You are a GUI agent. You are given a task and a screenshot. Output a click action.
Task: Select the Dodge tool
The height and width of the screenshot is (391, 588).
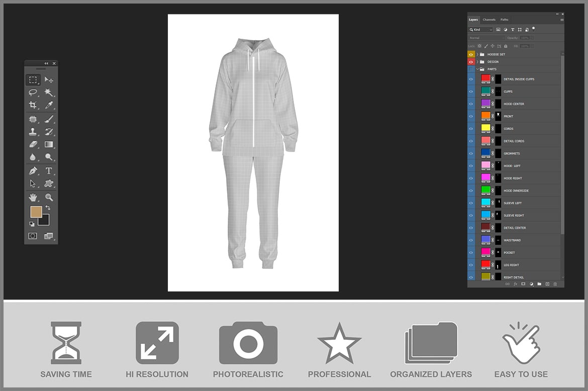[49, 157]
